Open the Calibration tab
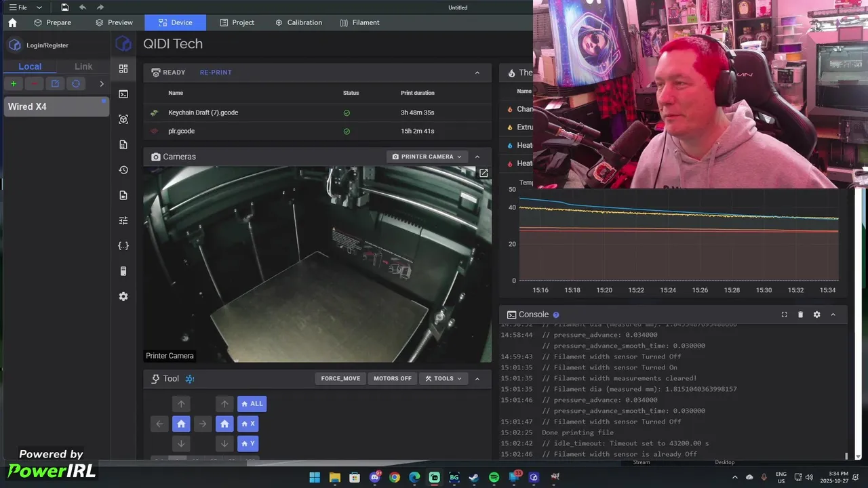Image resolution: width=868 pixels, height=488 pixels. pos(298,22)
